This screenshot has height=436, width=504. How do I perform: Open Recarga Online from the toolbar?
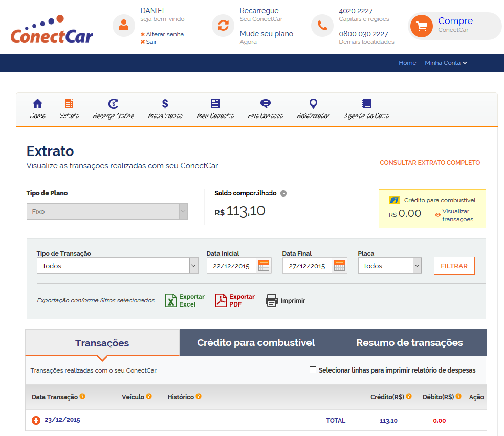tap(114, 108)
